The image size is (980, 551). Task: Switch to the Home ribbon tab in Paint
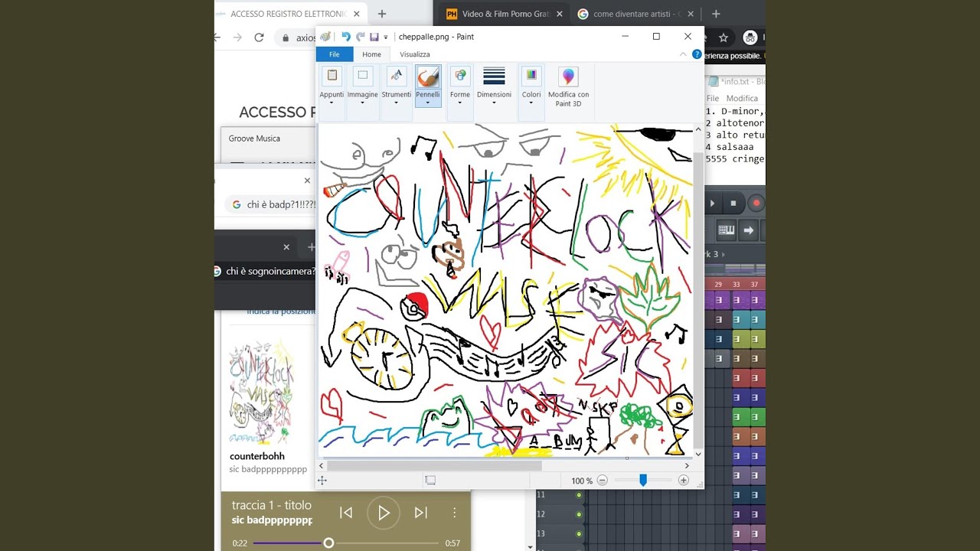tap(371, 54)
